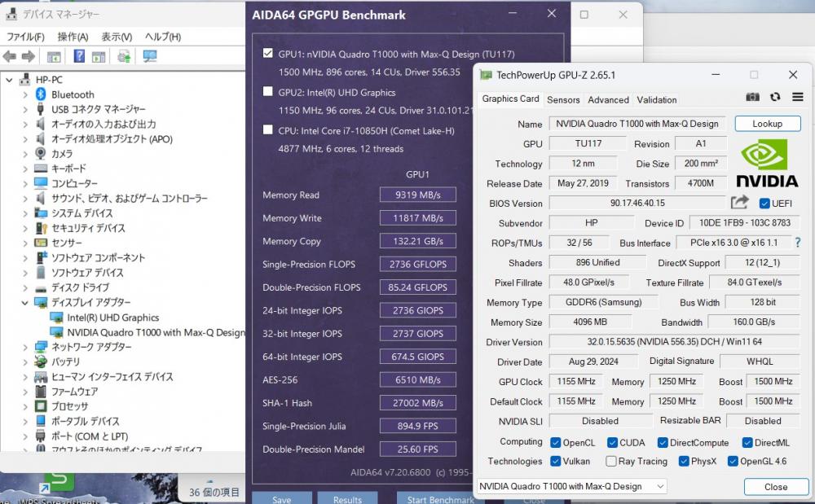
Task: Click the Close button in GPU-Z
Action: click(x=776, y=486)
